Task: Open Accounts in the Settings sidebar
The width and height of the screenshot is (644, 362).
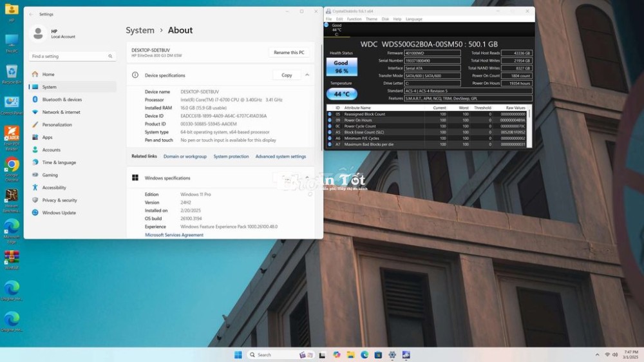Action: [x=72, y=150]
